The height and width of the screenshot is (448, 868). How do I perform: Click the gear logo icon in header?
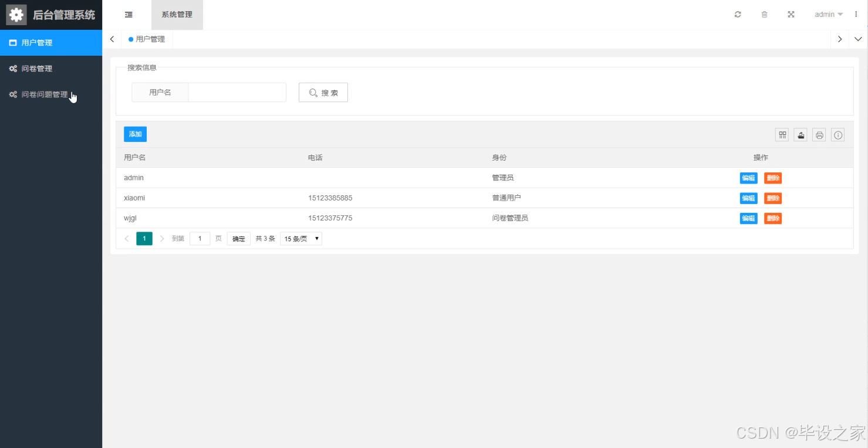click(x=16, y=15)
